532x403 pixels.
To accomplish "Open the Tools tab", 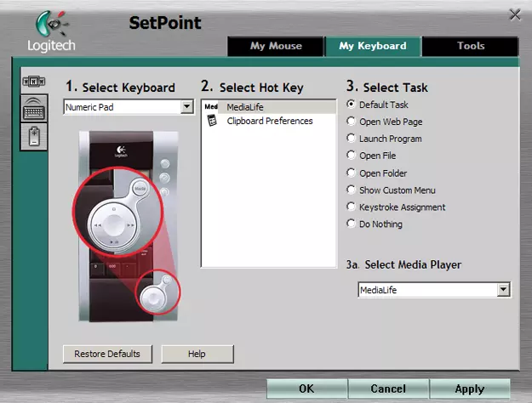I will pos(470,46).
